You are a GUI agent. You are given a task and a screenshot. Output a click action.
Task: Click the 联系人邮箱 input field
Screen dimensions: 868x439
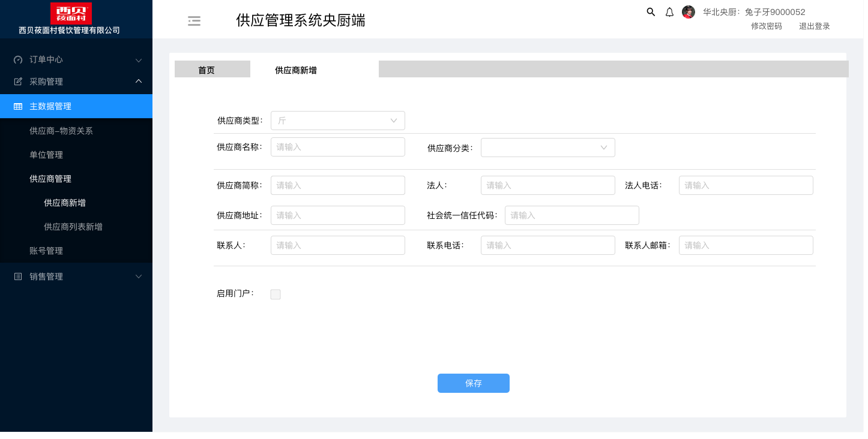point(746,245)
